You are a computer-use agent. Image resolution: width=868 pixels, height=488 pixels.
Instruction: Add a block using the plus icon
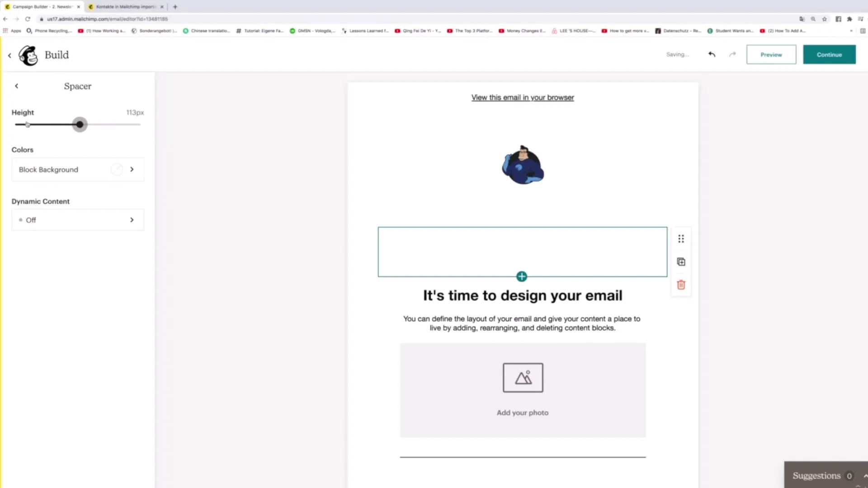point(522,276)
